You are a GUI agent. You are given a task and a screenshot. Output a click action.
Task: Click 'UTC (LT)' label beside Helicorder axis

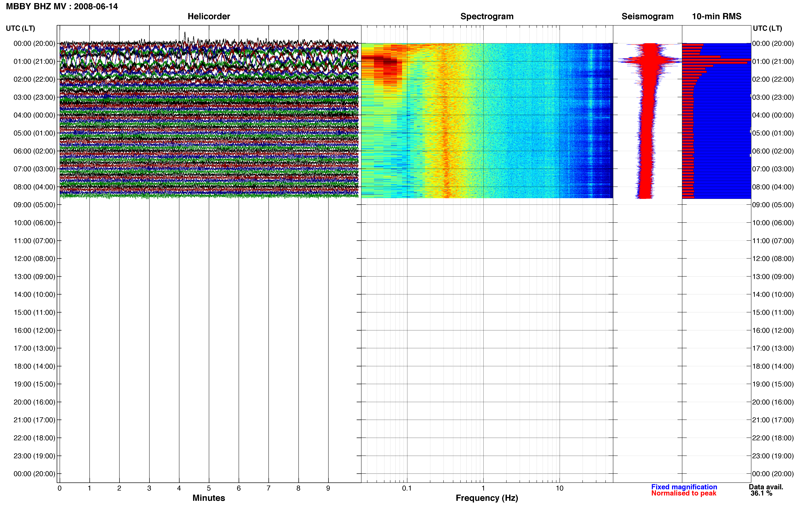coord(21,28)
